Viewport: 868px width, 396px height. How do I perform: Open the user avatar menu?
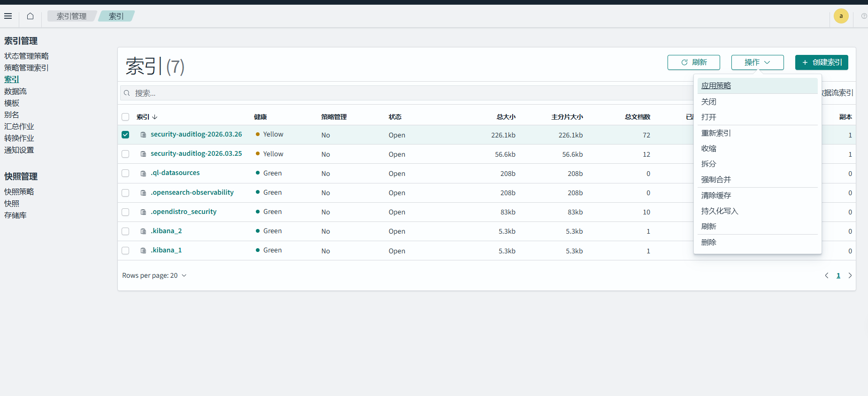click(x=841, y=16)
